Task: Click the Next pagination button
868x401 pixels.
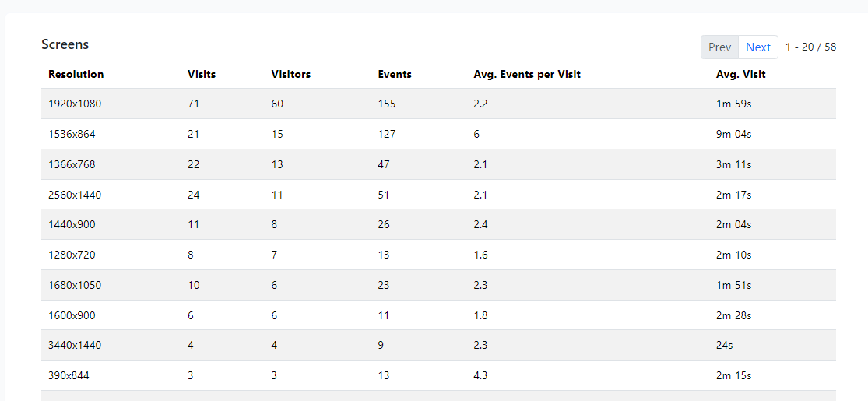Action: coord(757,47)
